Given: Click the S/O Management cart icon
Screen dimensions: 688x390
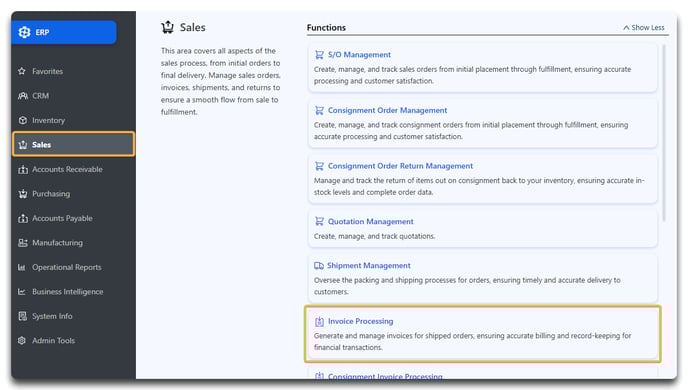Looking at the screenshot, I should [x=319, y=55].
